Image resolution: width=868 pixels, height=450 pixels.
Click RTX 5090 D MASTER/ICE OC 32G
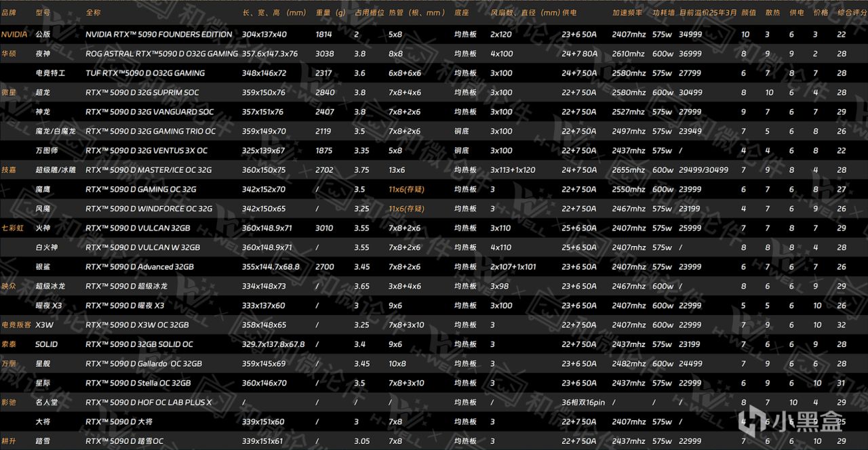[149, 170]
